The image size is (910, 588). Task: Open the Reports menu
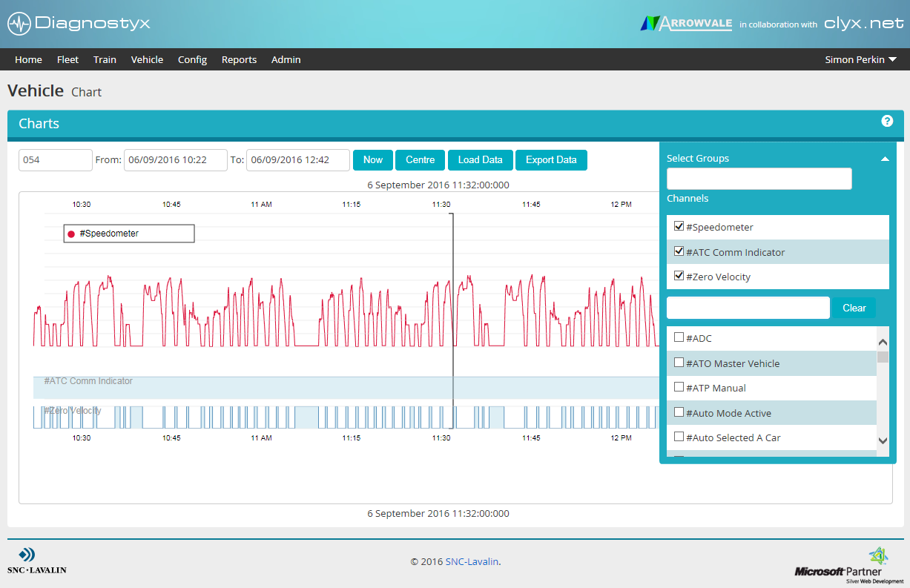pyautogui.click(x=239, y=59)
